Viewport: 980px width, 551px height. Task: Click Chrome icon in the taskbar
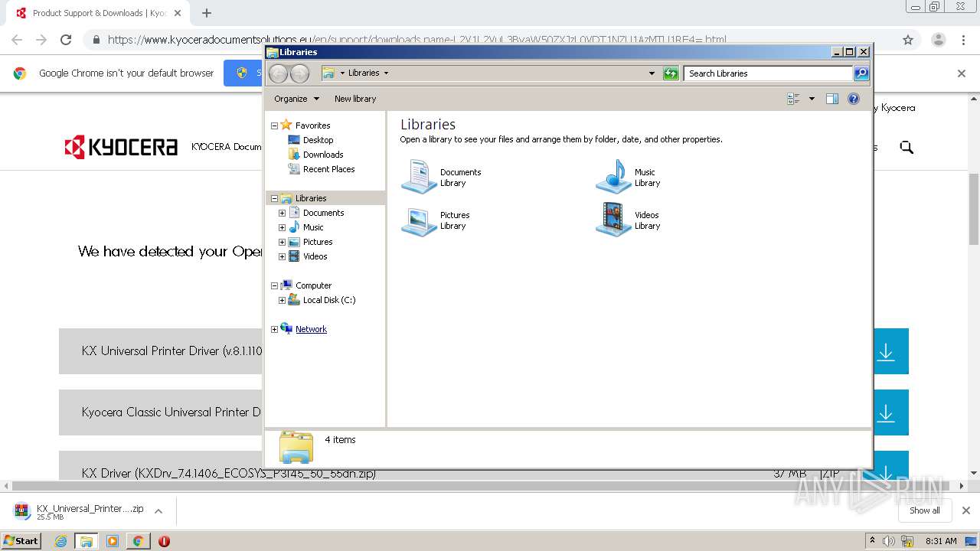point(138,541)
